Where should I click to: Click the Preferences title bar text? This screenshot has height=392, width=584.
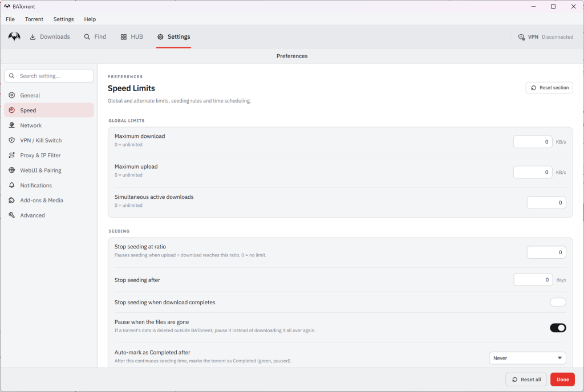(292, 56)
